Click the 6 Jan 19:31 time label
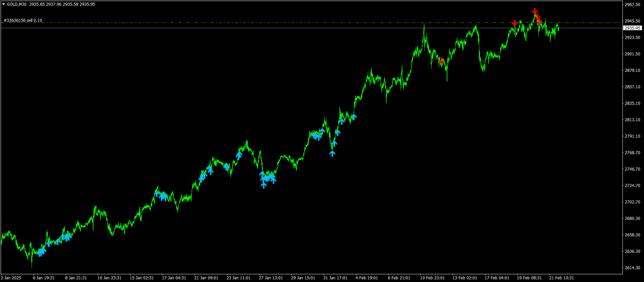 tap(44, 278)
